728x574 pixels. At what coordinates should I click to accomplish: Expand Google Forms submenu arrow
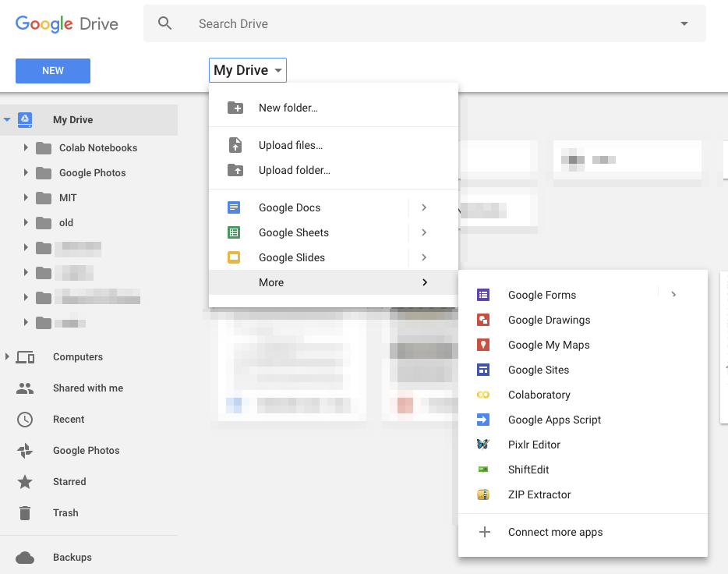[x=673, y=295]
